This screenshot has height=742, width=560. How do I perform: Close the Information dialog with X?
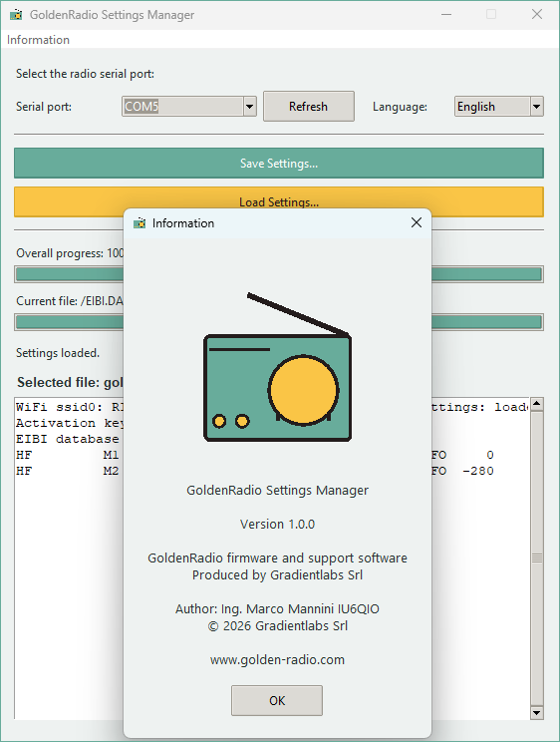pyautogui.click(x=417, y=222)
